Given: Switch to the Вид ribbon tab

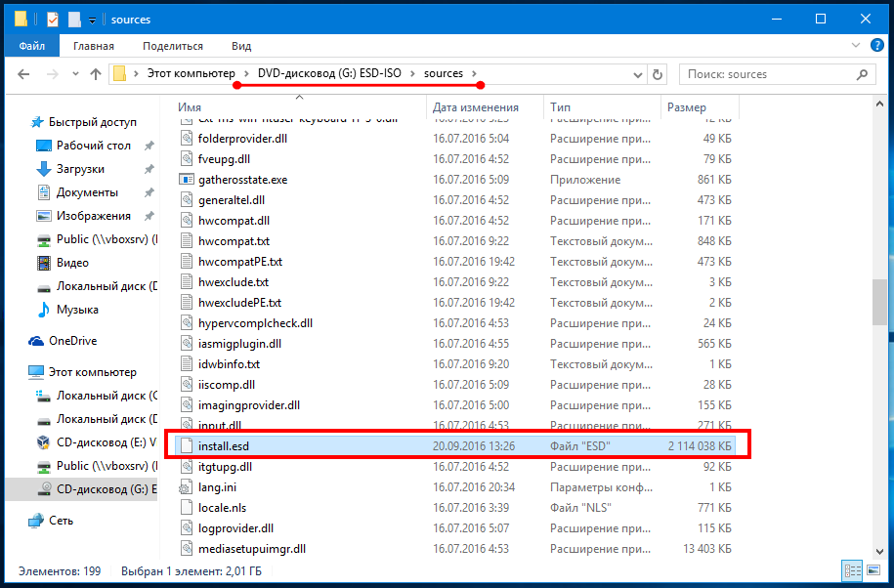Looking at the screenshot, I should click(241, 46).
